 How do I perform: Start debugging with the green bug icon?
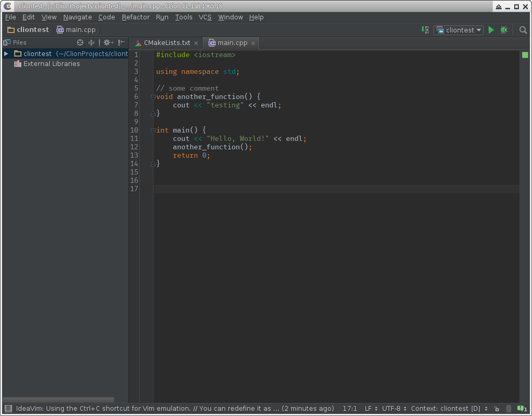(x=504, y=30)
